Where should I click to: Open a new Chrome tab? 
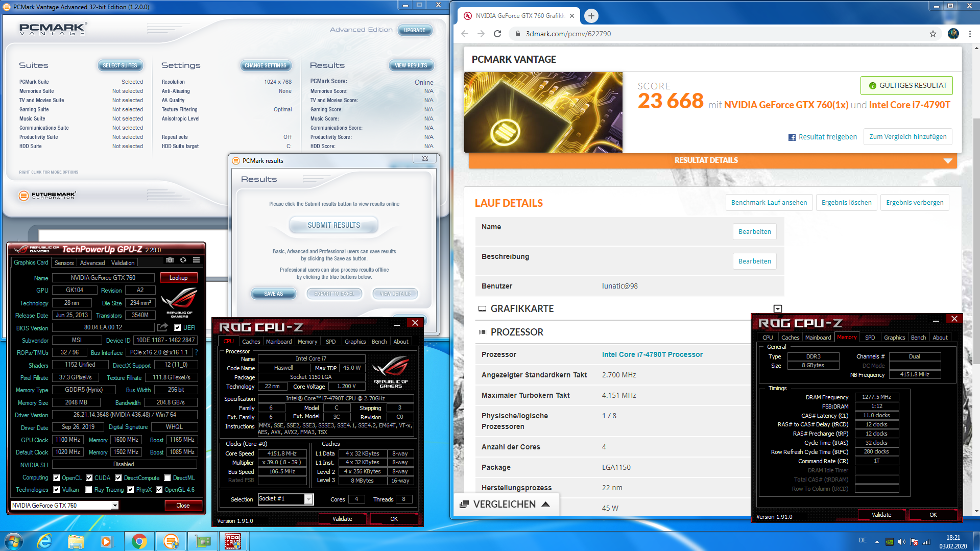[x=591, y=16]
